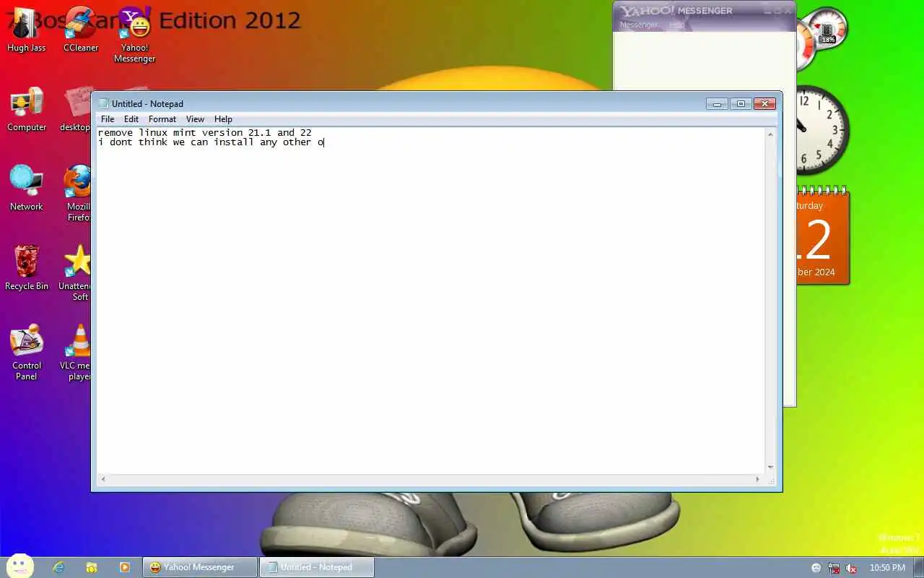Launch Internet Explorer from the taskbar
This screenshot has width=924, height=578.
pos(58,567)
